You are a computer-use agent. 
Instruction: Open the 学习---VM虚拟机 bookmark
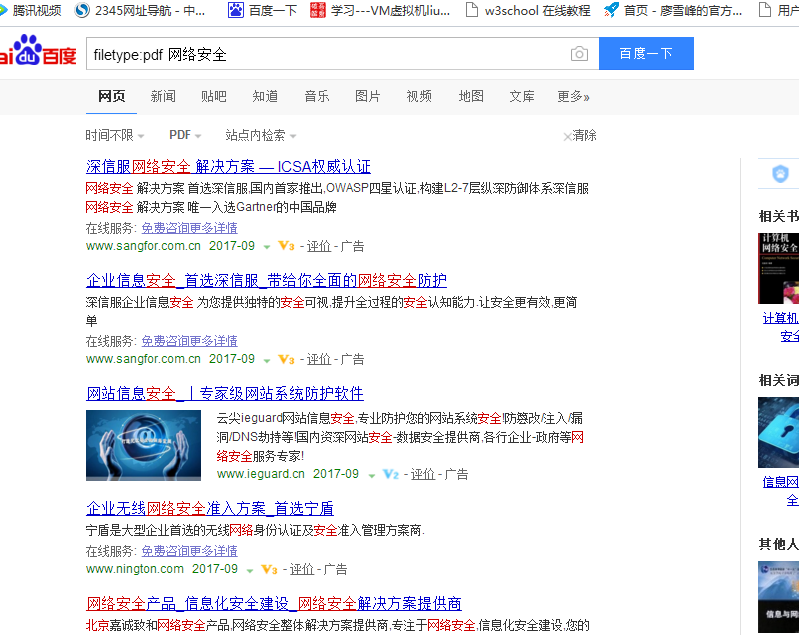pyautogui.click(x=380, y=10)
